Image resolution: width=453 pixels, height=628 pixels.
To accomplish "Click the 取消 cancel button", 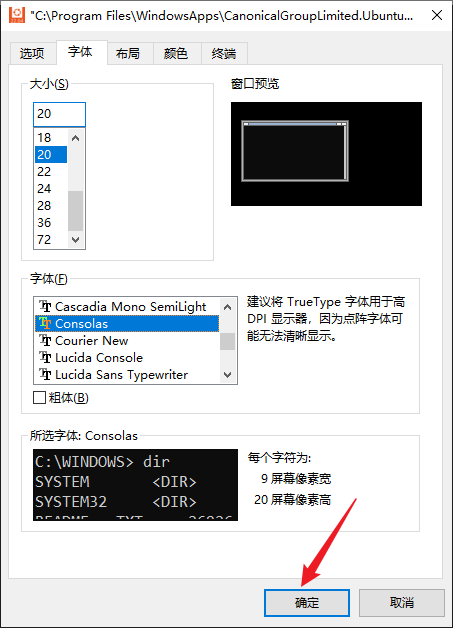I will pyautogui.click(x=402, y=602).
